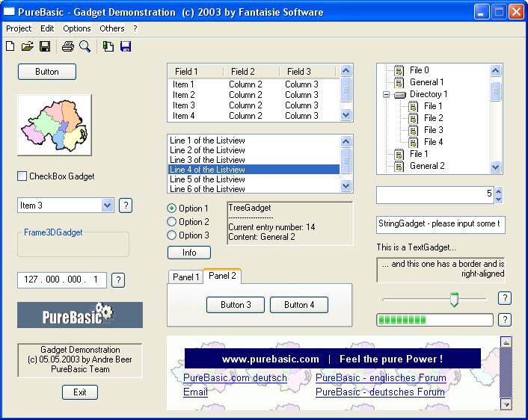This screenshot has width=528, height=420.
Task: Open the Edit menu
Action: 47,28
